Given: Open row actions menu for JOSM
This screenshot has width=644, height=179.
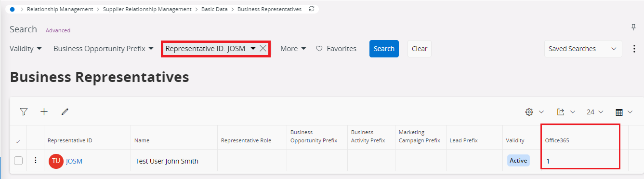Looking at the screenshot, I should click(35, 161).
